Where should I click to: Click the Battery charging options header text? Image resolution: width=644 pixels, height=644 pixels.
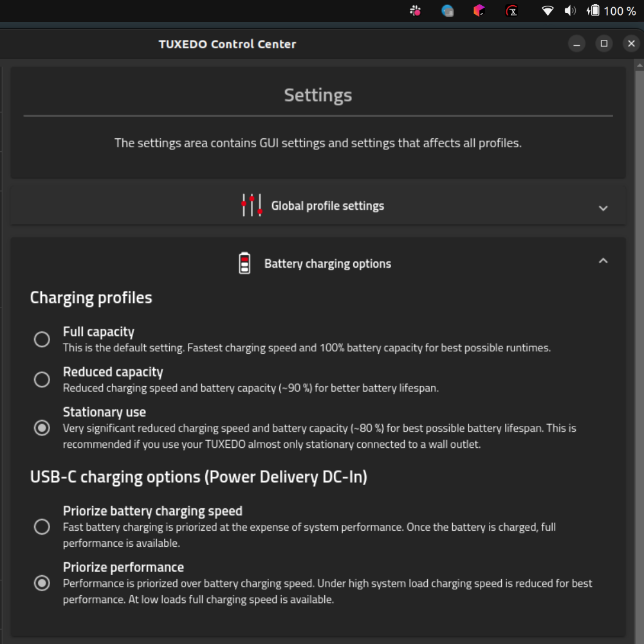click(x=327, y=263)
